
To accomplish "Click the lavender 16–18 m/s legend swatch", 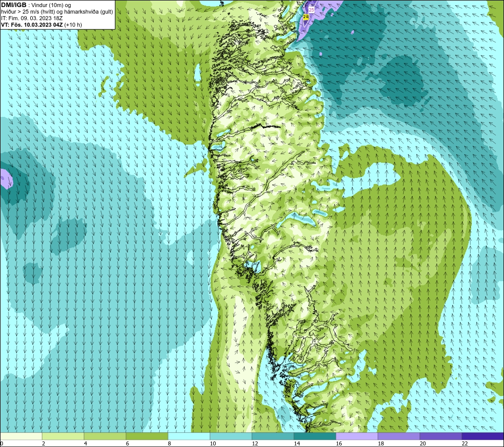I will pyautogui.click(x=357, y=436).
